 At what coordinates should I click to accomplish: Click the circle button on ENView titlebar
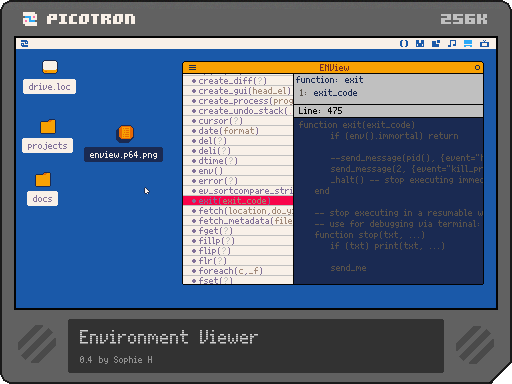(x=477, y=68)
